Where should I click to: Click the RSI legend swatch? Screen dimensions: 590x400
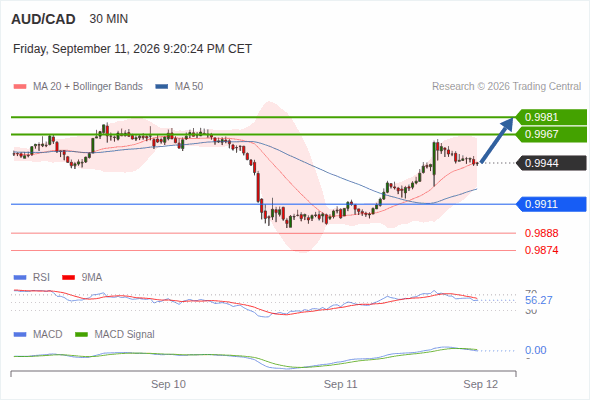click(20, 278)
